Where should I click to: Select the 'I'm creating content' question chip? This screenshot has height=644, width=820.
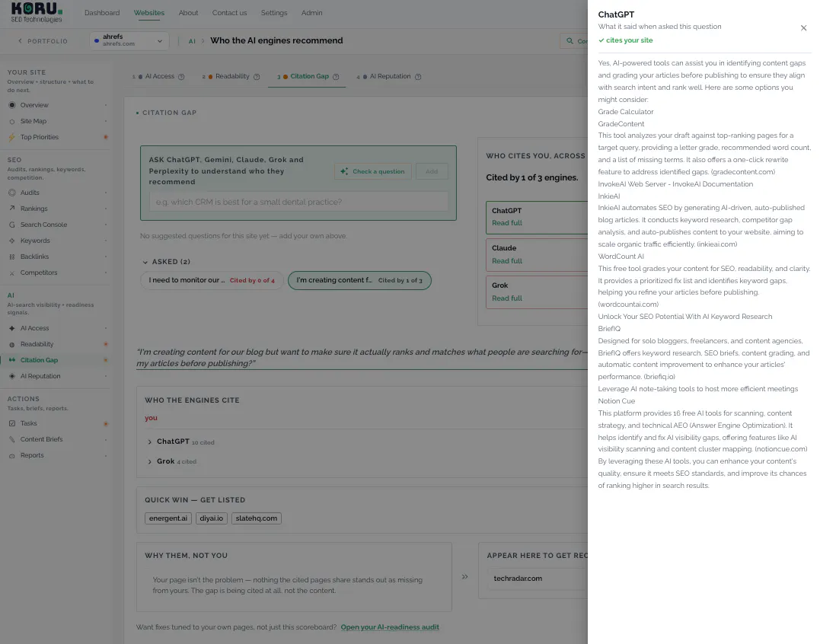click(x=359, y=280)
